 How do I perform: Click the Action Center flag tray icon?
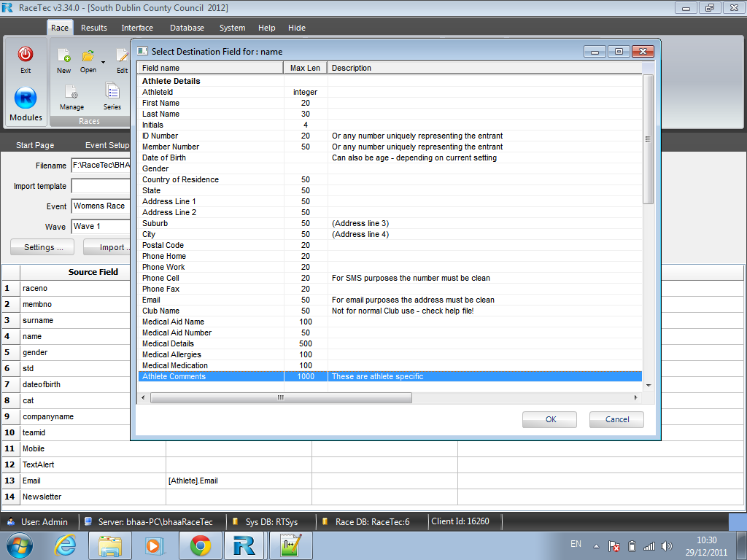[614, 546]
